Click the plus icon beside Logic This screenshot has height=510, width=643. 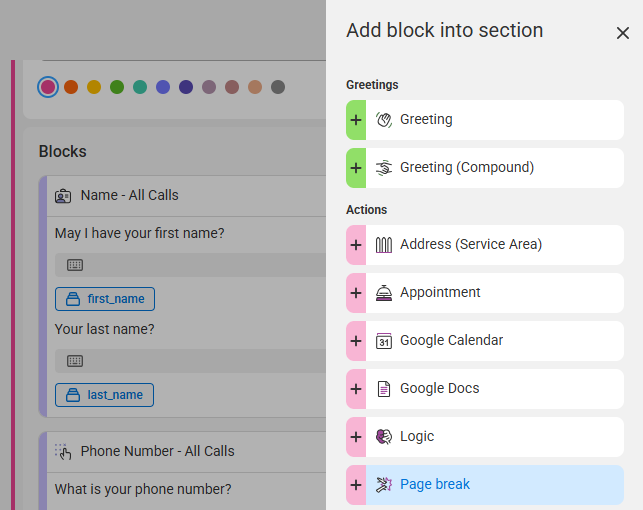[356, 437]
